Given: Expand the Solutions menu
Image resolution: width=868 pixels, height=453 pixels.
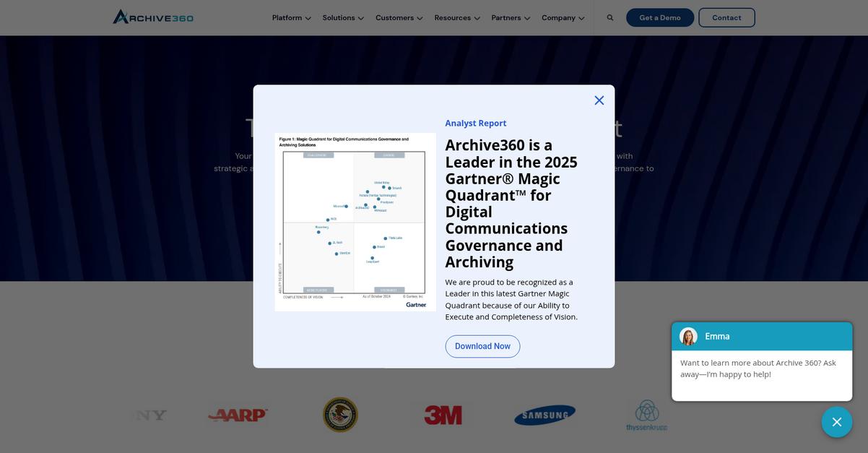Looking at the screenshot, I should pyautogui.click(x=343, y=17).
